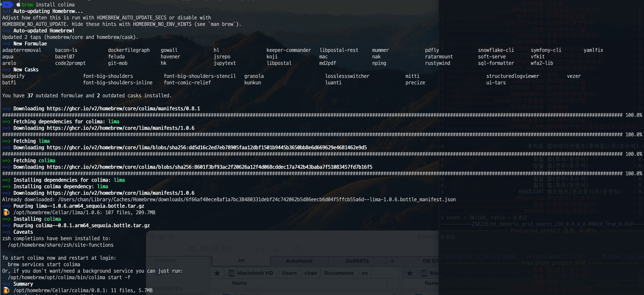Switch to the AutoHazel tab
This screenshot has width=644, height=295.
299,261
